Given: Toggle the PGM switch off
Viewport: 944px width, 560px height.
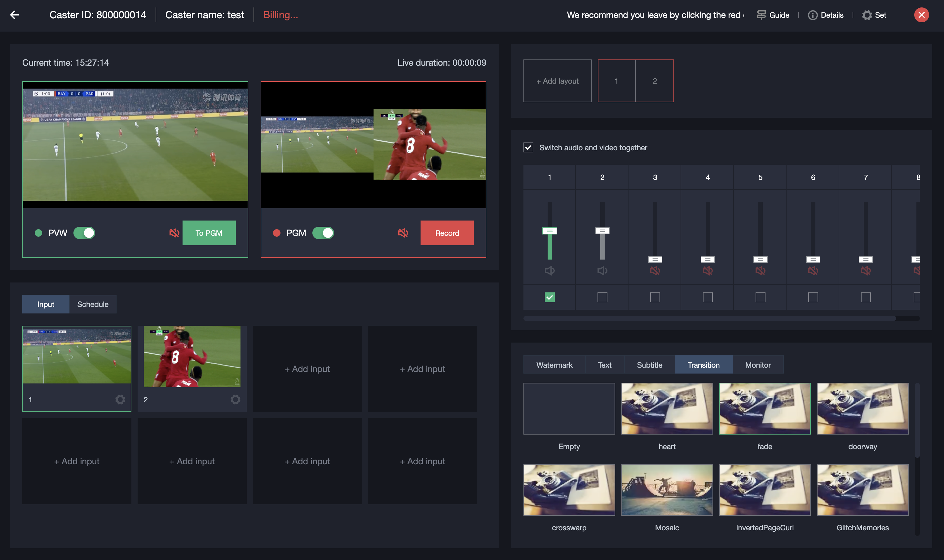Looking at the screenshot, I should 323,233.
